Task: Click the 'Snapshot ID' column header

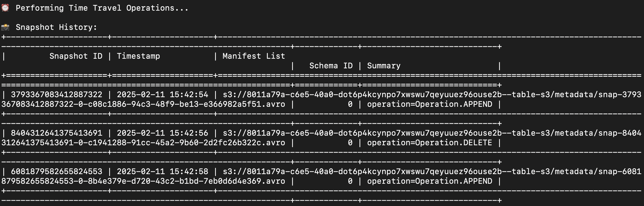Action: tap(76, 56)
